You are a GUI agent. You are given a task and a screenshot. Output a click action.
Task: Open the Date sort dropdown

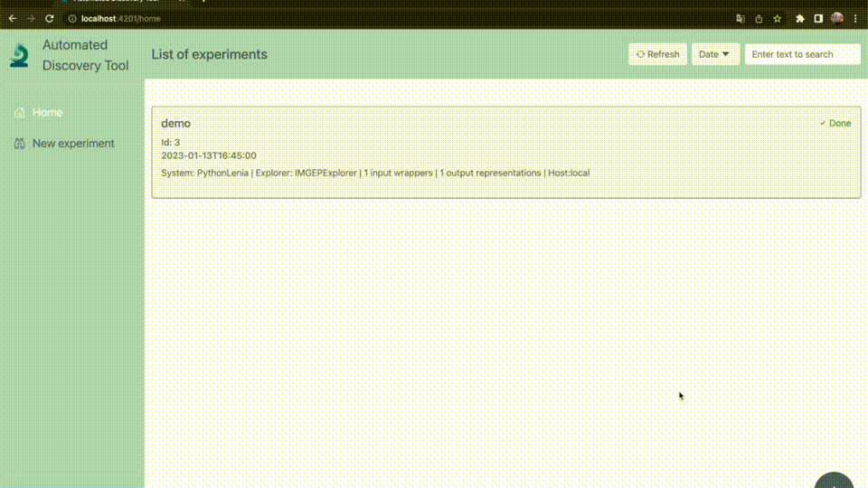pyautogui.click(x=715, y=54)
